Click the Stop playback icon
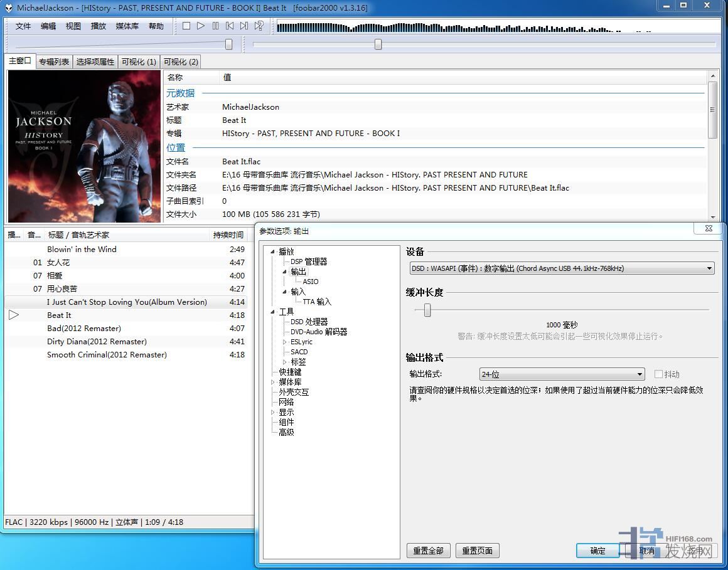The image size is (728, 570). (186, 26)
